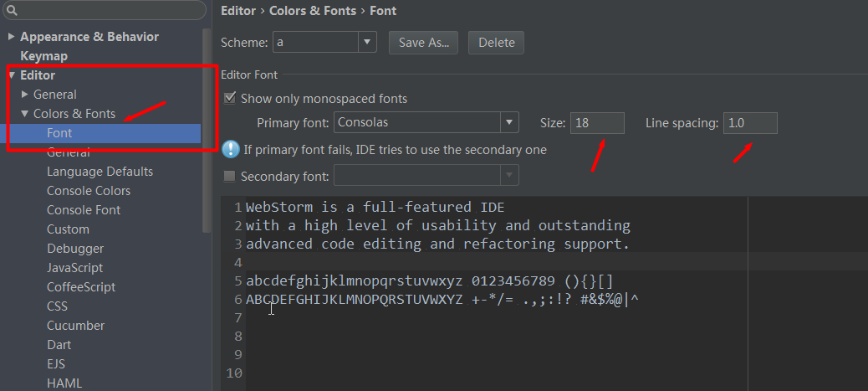Select Dart color settings
This screenshot has height=391, width=868.
point(59,344)
